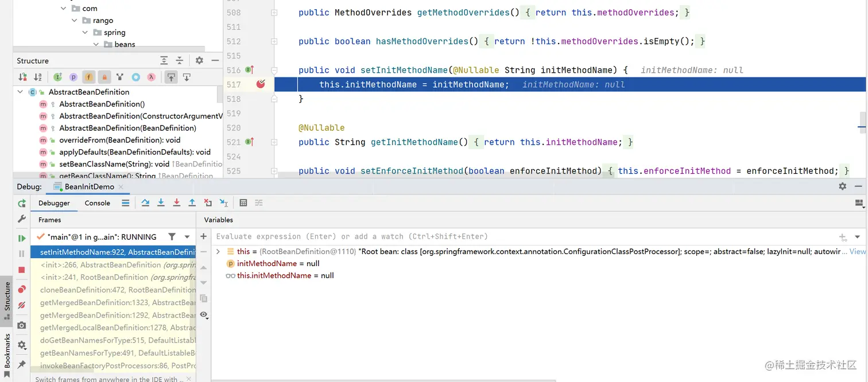Click Force Step Into button
The width and height of the screenshot is (868, 382).
176,203
